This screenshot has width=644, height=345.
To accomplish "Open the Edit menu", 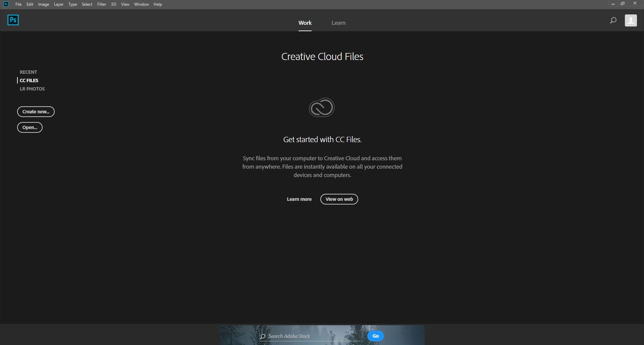I will pos(30,4).
